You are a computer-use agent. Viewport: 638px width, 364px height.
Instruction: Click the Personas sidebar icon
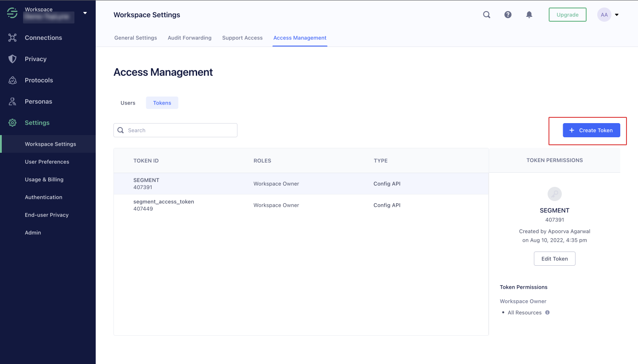coord(12,101)
